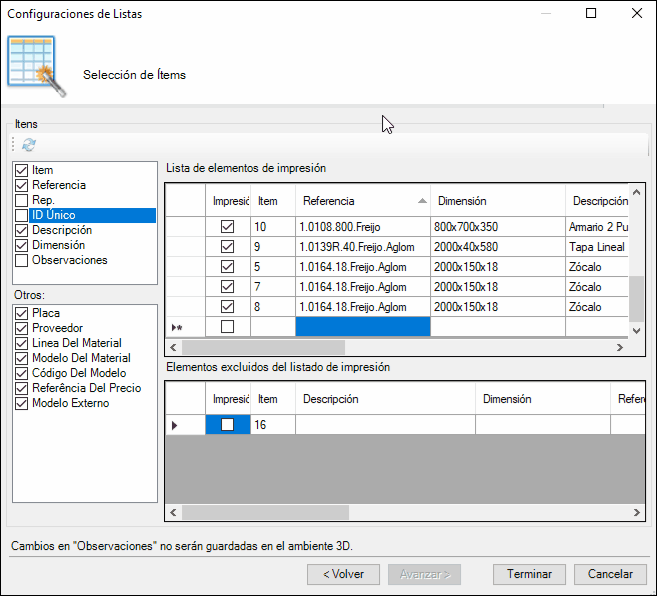This screenshot has height=596, width=657.
Task: Select cell 800x700x350
Action: (498, 227)
